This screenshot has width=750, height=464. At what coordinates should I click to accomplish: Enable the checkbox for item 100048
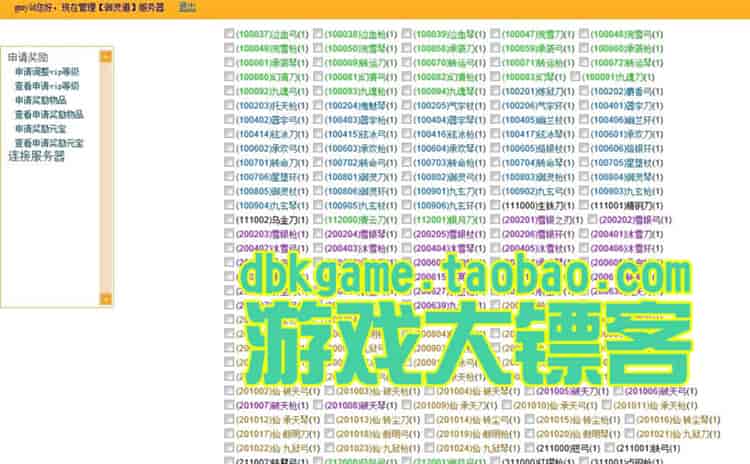(583, 34)
